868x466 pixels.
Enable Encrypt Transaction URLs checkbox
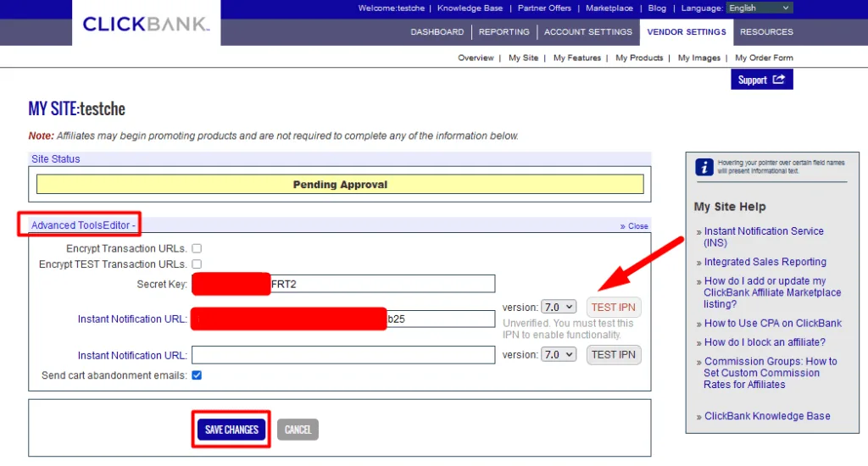click(x=197, y=248)
